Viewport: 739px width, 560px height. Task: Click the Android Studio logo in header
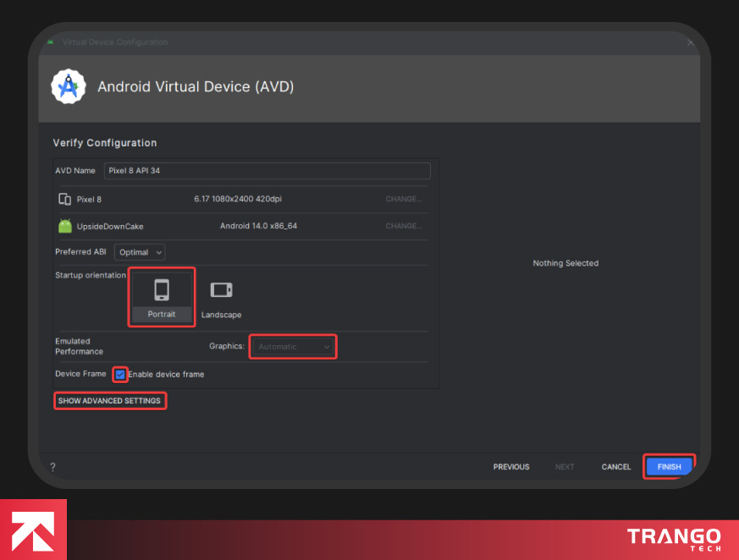coord(67,87)
